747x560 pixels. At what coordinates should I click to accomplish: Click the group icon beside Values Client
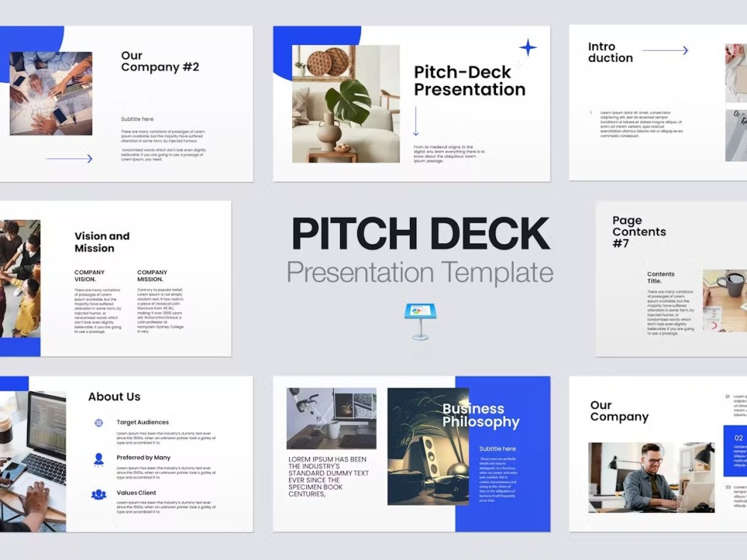pos(97,493)
